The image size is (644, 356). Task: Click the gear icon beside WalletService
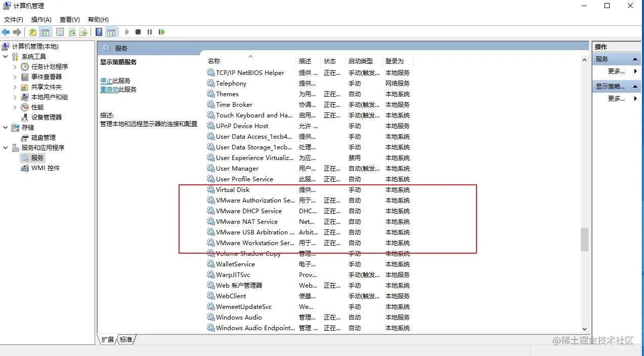[x=211, y=264]
